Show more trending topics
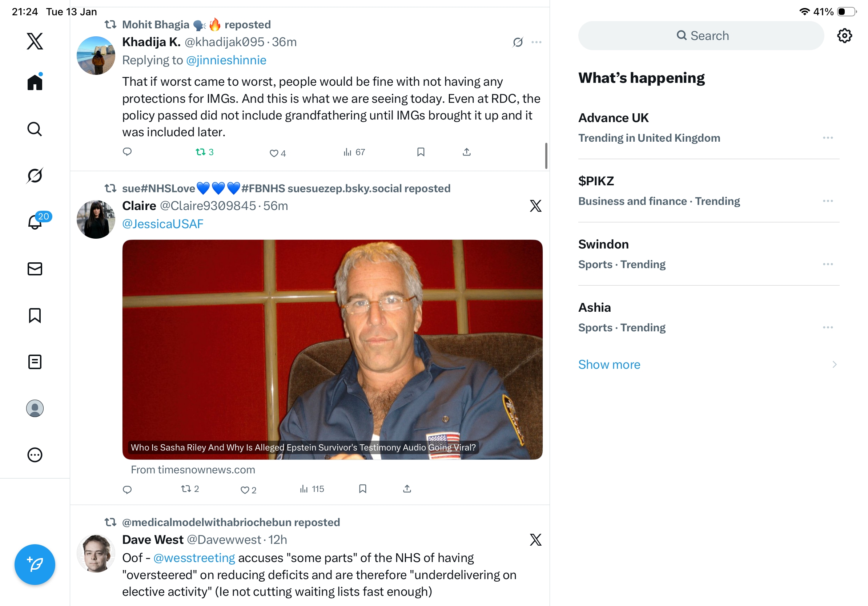This screenshot has width=868, height=606. coord(609,364)
